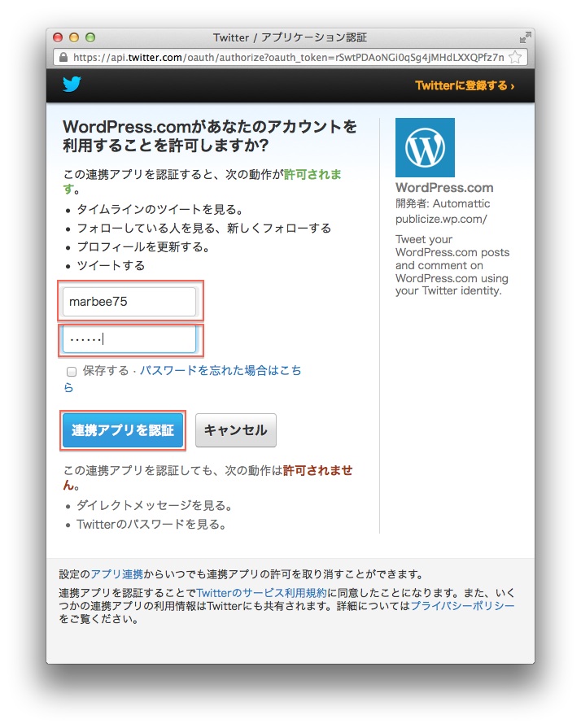Click the WordPress.com app name text
Image resolution: width=581 pixels, height=728 pixels.
coord(444,188)
